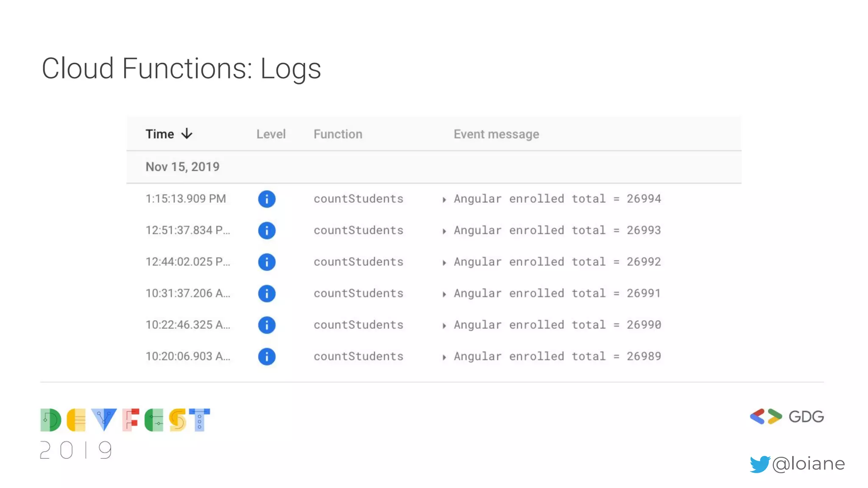Click the 'Cloud Functions: Logs' slide title
Image resolution: width=868 pixels, height=488 pixels.
(x=181, y=69)
